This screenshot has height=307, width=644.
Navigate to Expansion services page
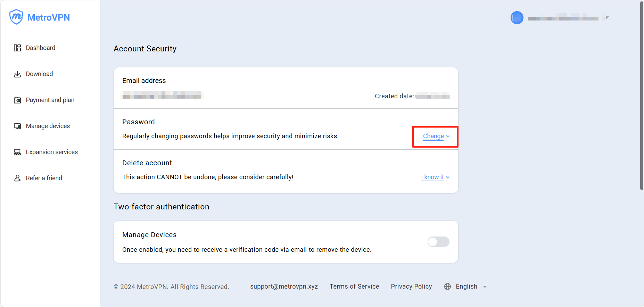coord(52,152)
